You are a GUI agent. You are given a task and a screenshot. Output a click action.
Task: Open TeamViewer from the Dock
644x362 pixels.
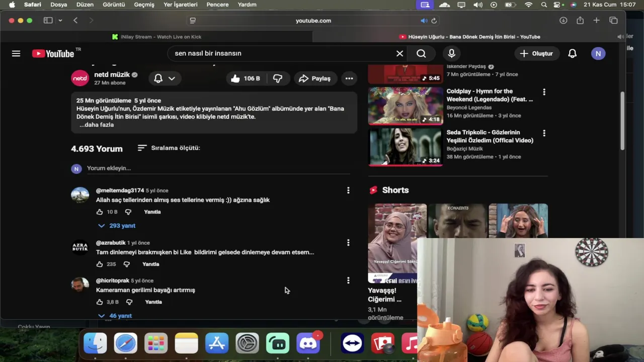[352, 343]
